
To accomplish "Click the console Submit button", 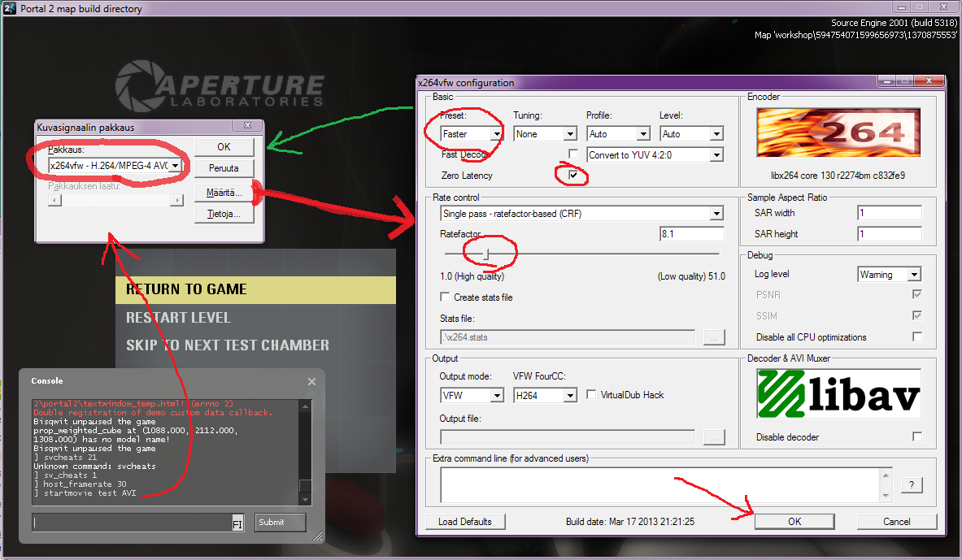I will (x=280, y=523).
